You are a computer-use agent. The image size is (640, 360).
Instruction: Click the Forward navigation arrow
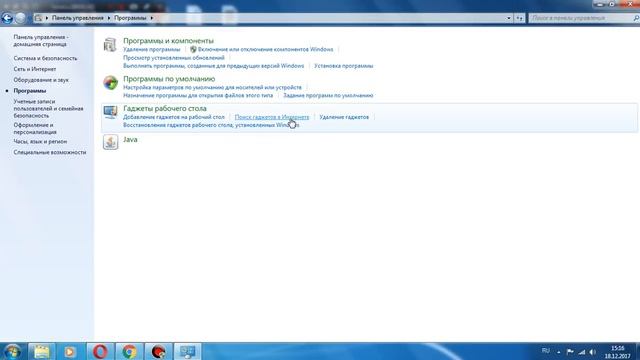click(x=20, y=18)
